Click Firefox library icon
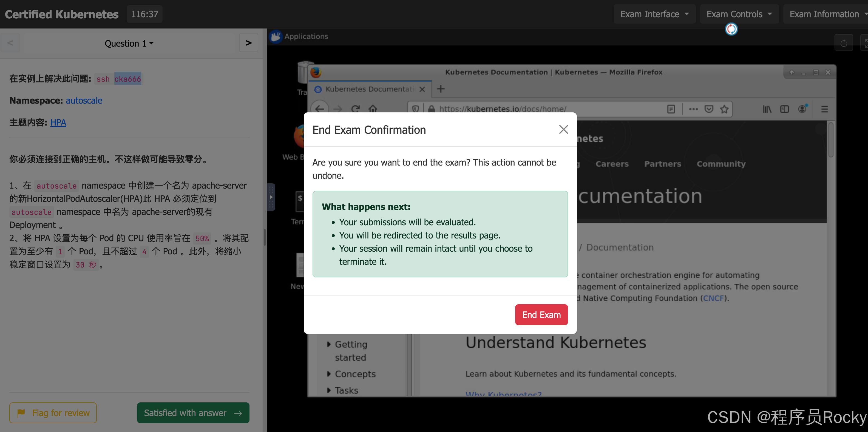 tap(767, 109)
